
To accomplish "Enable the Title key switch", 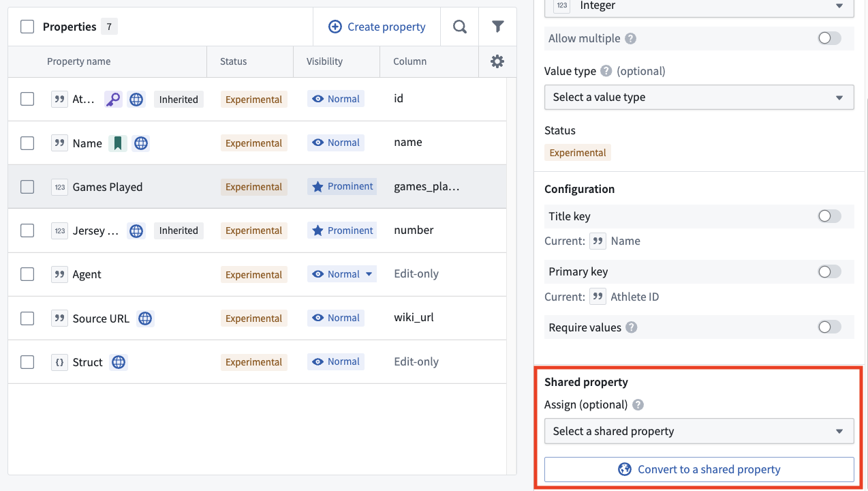I will tap(829, 216).
